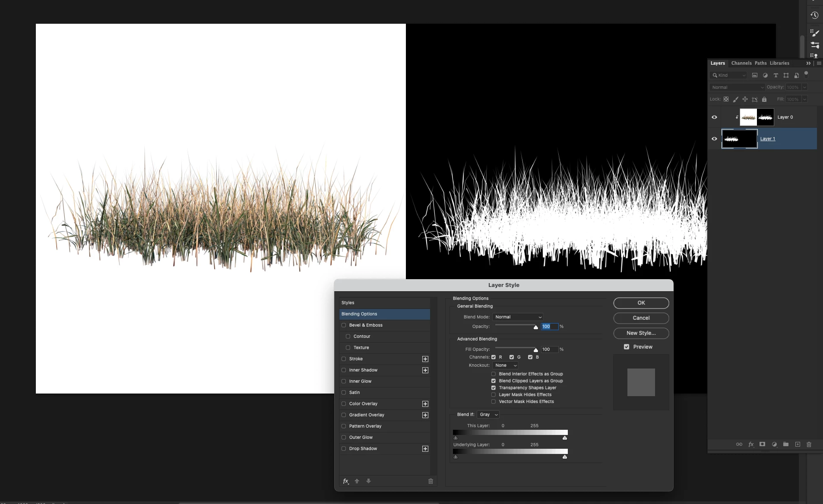
Task: Click Link Layers icon in Layers panel
Action: point(739,444)
